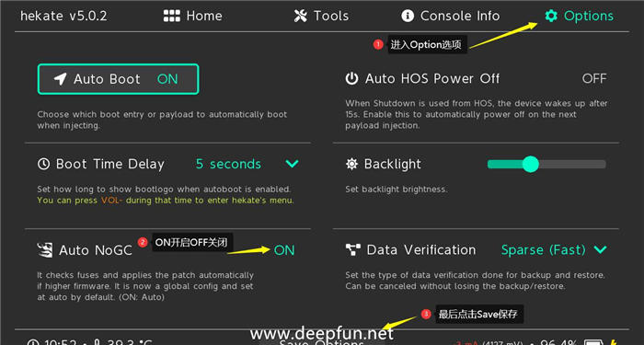This screenshot has height=345, width=644.
Task: Click the battery percentage in status bar
Action: coord(558,342)
